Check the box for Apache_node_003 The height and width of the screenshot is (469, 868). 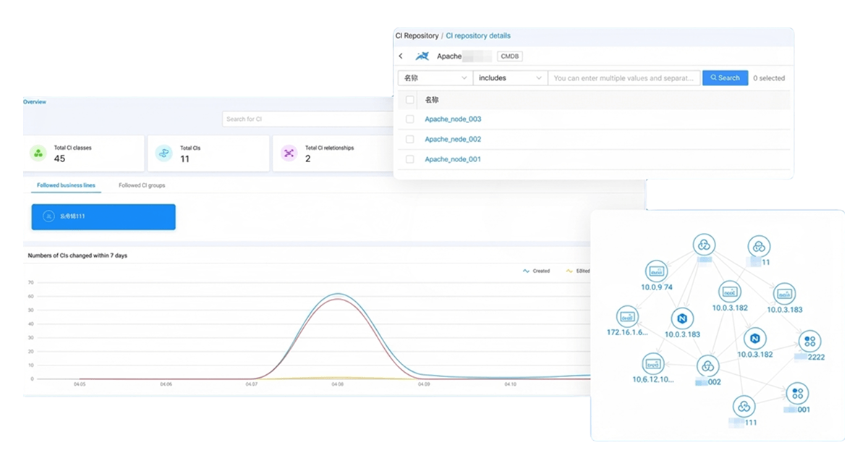click(410, 119)
